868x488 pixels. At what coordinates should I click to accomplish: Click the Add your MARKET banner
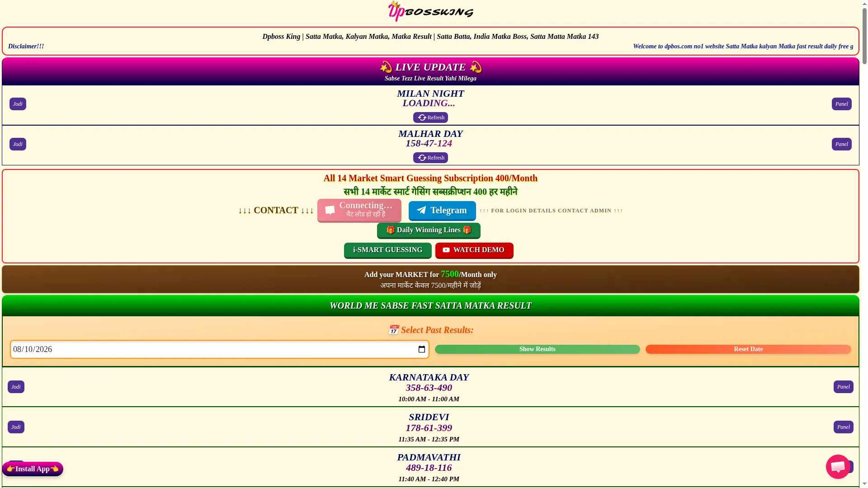430,279
